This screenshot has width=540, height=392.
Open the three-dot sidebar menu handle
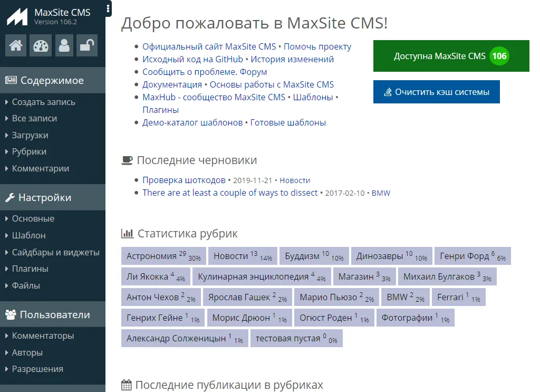[108, 8]
